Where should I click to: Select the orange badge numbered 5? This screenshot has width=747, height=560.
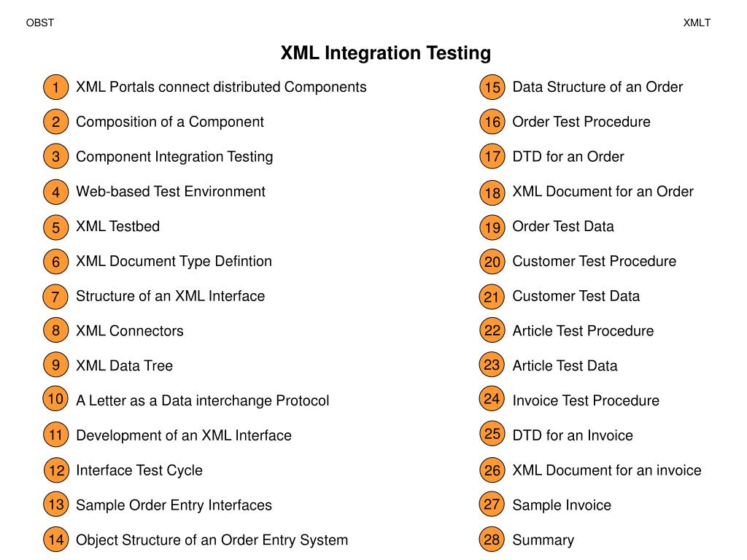[55, 227]
